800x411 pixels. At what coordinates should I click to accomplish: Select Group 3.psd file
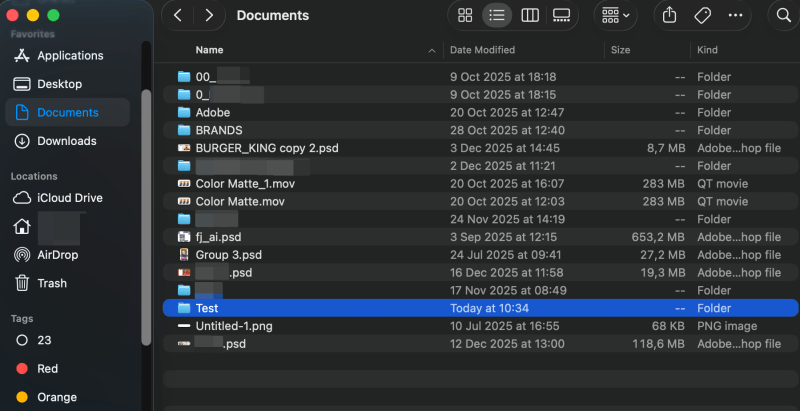tap(481, 254)
